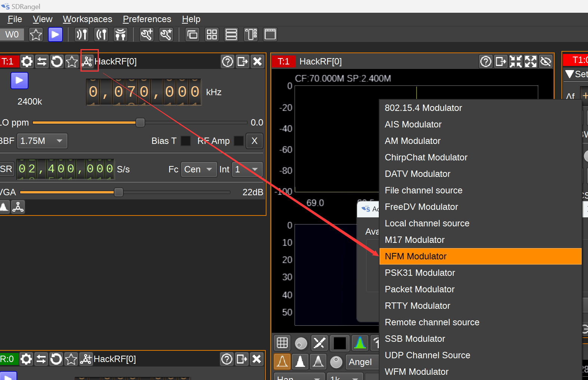Select NFM Modulator from channel list
This screenshot has height=380, width=588.
coord(481,256)
